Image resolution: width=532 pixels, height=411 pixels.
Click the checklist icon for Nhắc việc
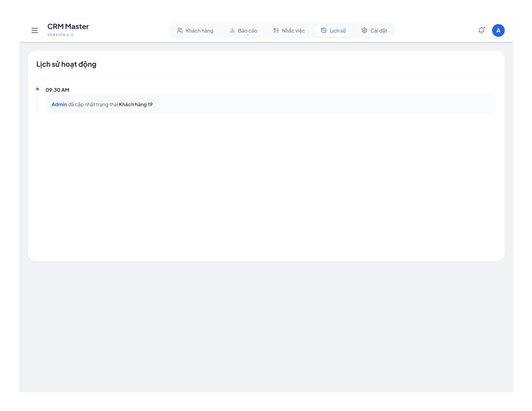click(276, 30)
